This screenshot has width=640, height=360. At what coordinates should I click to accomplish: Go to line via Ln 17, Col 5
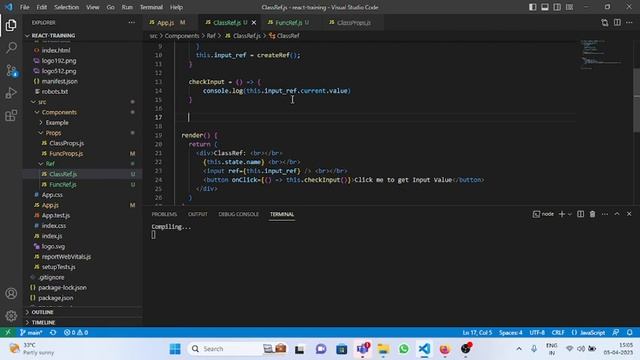tap(477, 333)
